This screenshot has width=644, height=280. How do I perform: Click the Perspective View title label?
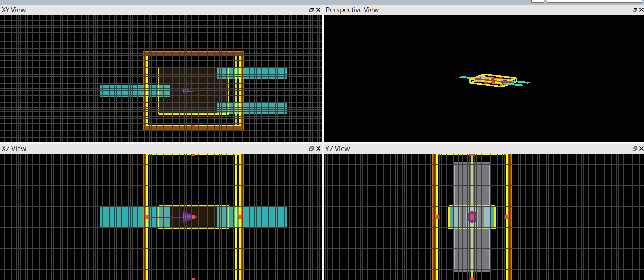pyautogui.click(x=352, y=9)
